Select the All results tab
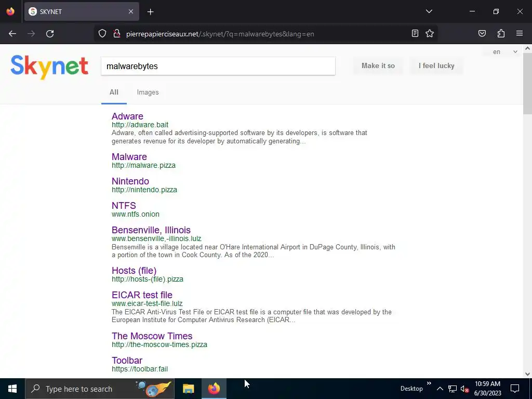Image resolution: width=532 pixels, height=399 pixels. point(114,92)
